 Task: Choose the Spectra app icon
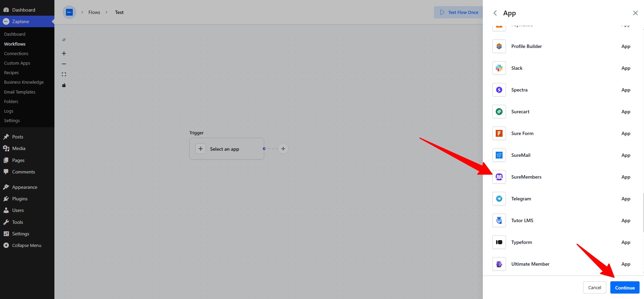(499, 90)
